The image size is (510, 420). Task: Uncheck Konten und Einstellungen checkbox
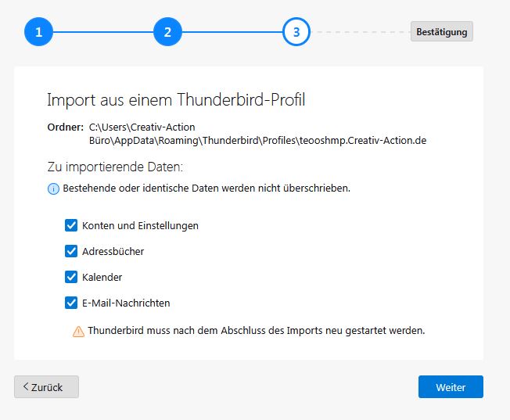(71, 225)
